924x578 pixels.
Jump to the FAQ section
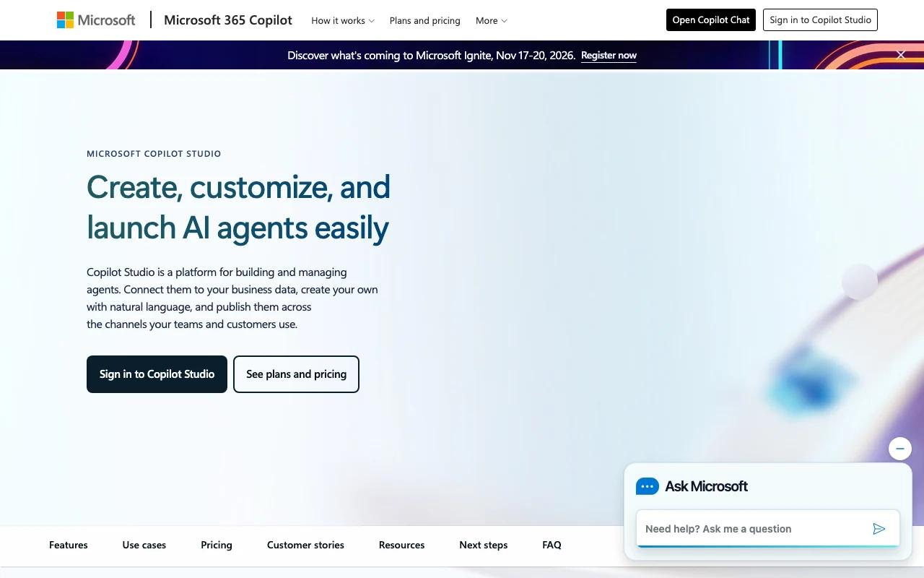pyautogui.click(x=552, y=545)
